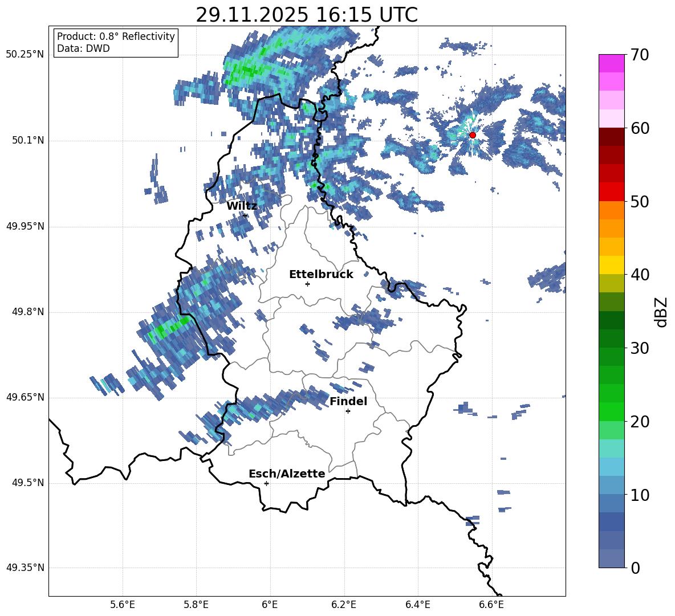Viewport: 675px width, 616px height.
Task: Click the red radar site dot
Action: 473,135
